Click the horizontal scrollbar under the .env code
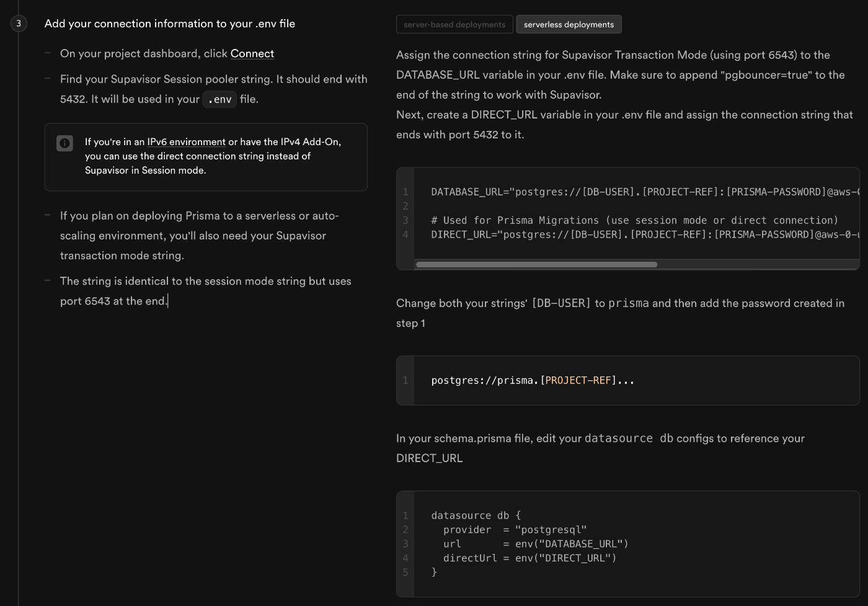 [x=536, y=264]
